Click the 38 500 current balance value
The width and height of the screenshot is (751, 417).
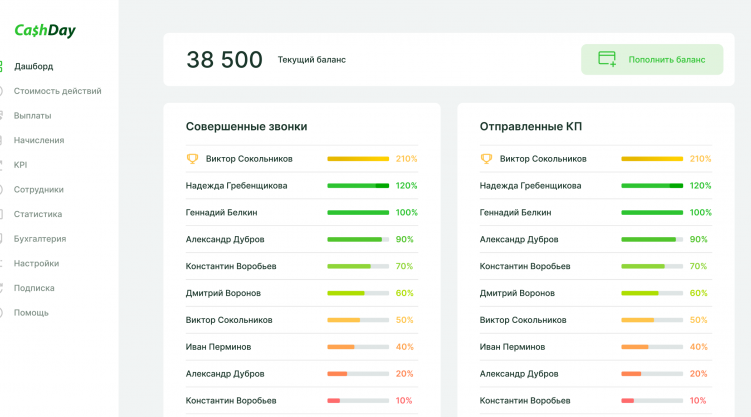(224, 60)
